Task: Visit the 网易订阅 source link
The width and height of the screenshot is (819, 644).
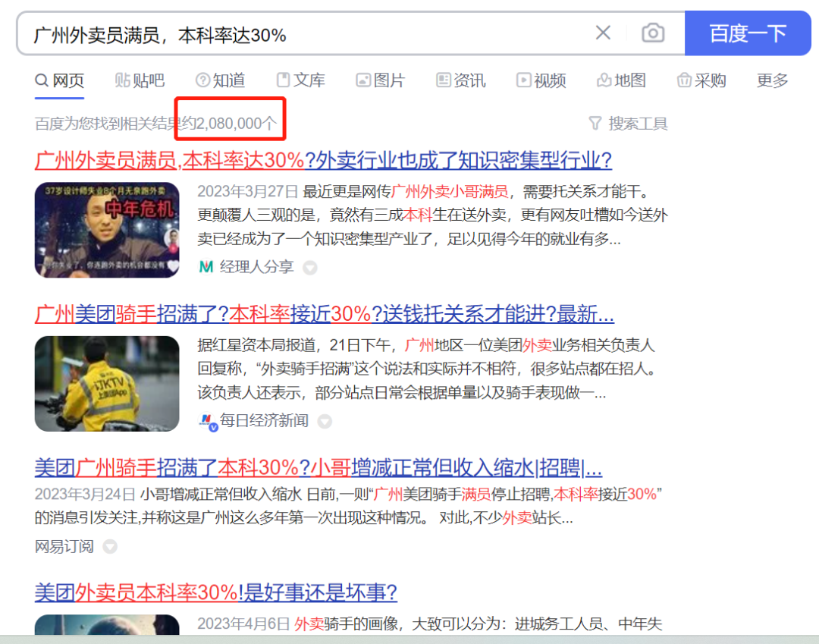Action: [64, 546]
